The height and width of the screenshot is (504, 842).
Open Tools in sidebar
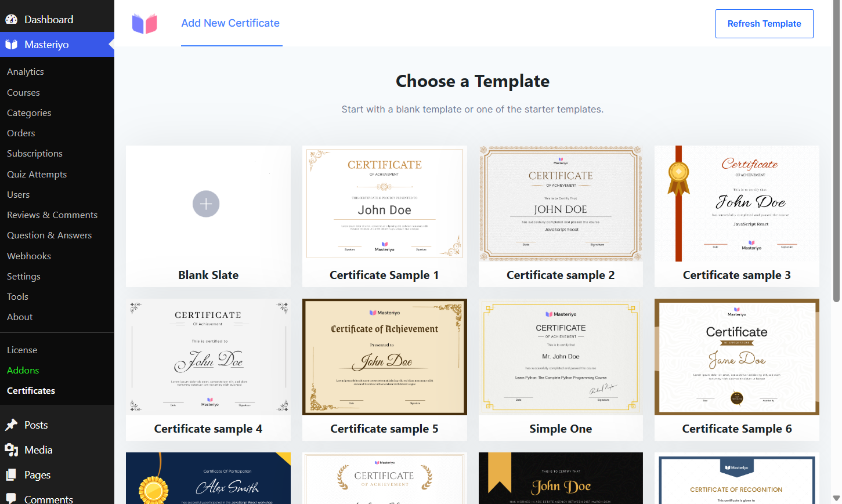[17, 296]
